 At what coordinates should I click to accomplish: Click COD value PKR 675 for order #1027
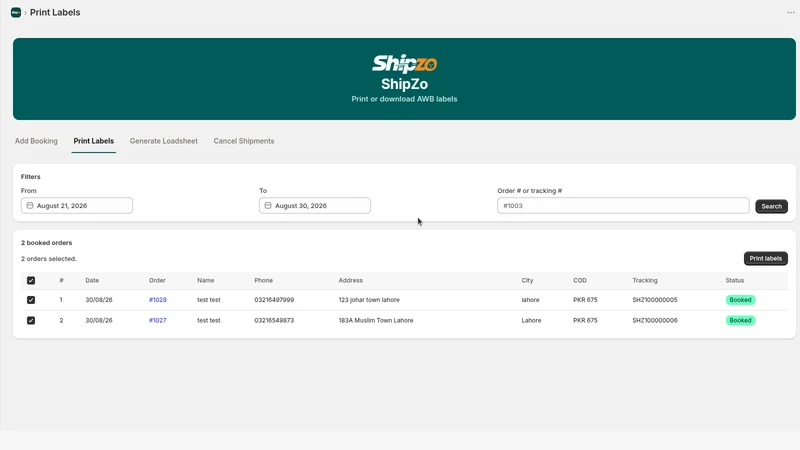tap(585, 320)
